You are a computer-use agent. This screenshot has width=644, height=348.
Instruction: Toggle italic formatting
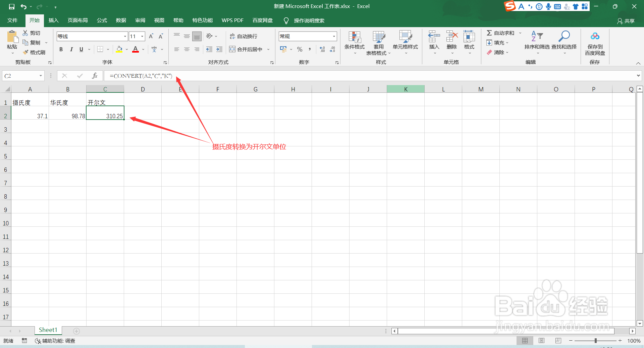(x=71, y=49)
